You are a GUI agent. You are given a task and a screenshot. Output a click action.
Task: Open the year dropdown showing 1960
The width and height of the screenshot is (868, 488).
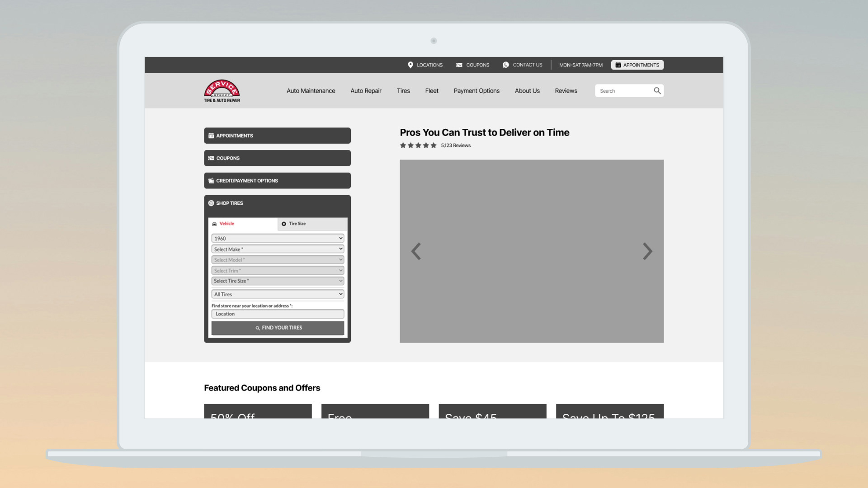coord(277,239)
